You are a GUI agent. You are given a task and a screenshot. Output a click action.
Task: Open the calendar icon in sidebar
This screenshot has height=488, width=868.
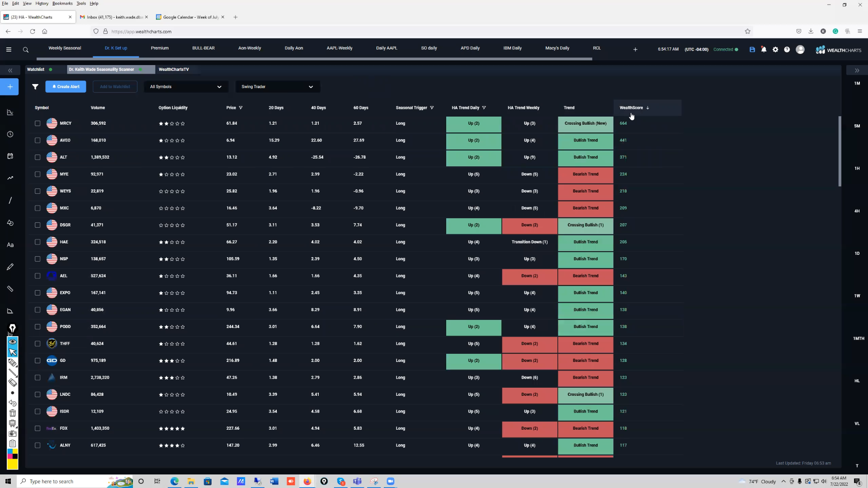[10, 156]
